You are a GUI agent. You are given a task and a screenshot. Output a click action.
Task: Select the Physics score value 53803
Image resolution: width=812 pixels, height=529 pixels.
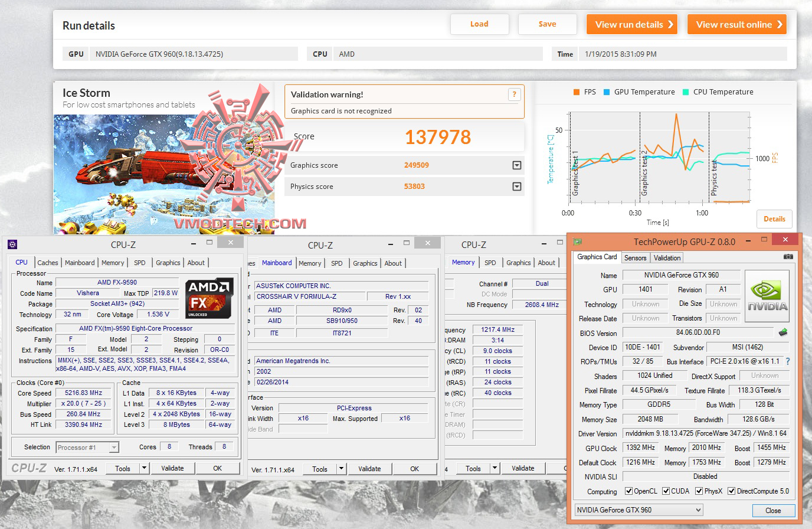[414, 187]
